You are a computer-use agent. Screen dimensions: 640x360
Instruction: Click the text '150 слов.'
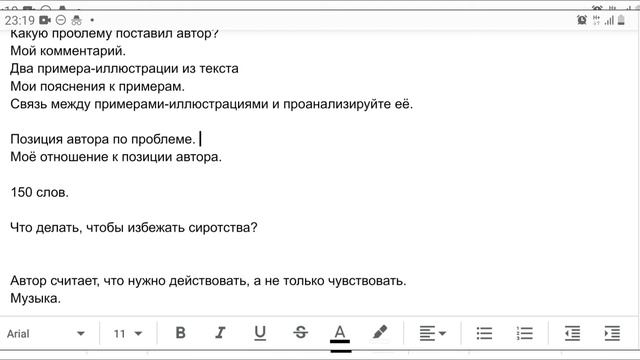40,192
